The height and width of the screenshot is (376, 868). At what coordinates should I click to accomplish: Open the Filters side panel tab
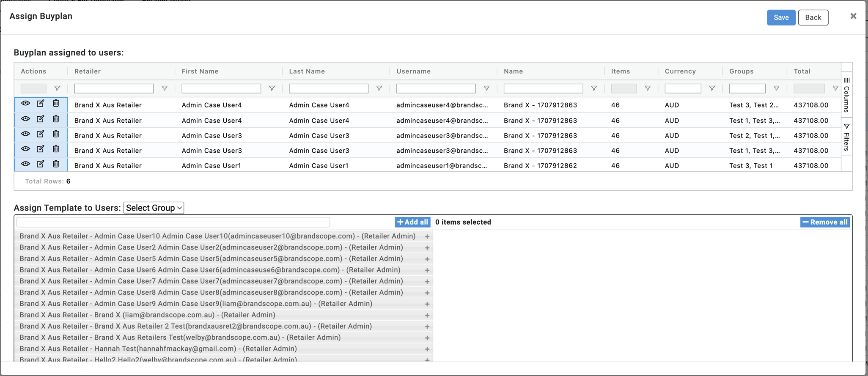(846, 137)
